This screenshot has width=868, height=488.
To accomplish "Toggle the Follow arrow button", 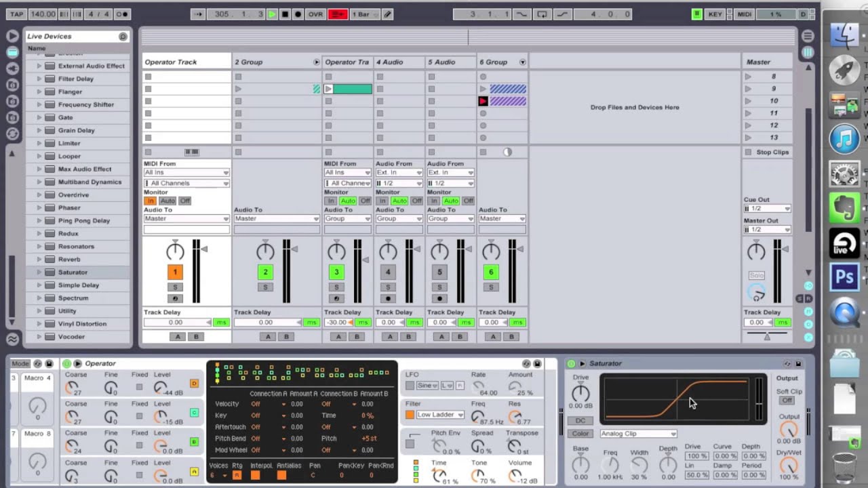I will (x=197, y=14).
